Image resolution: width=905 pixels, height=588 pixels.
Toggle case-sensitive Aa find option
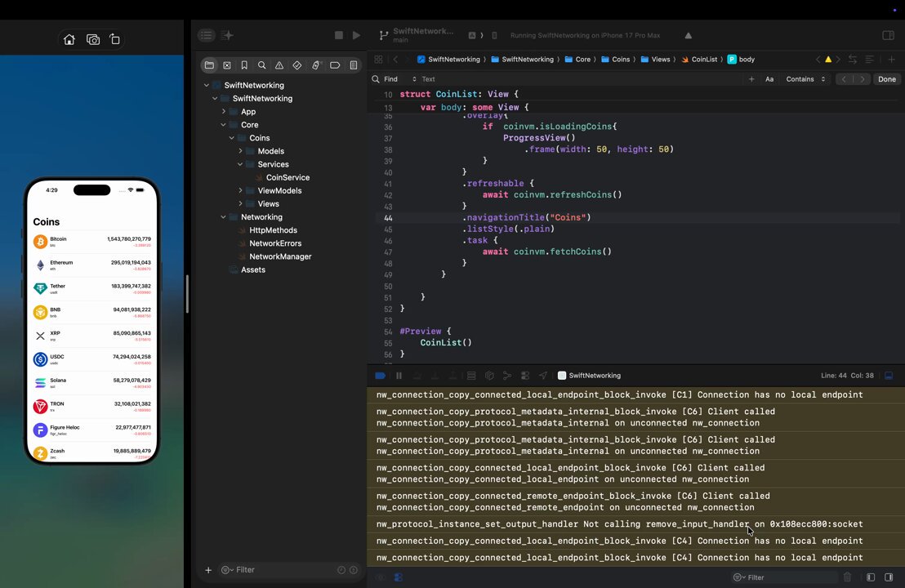pos(769,79)
